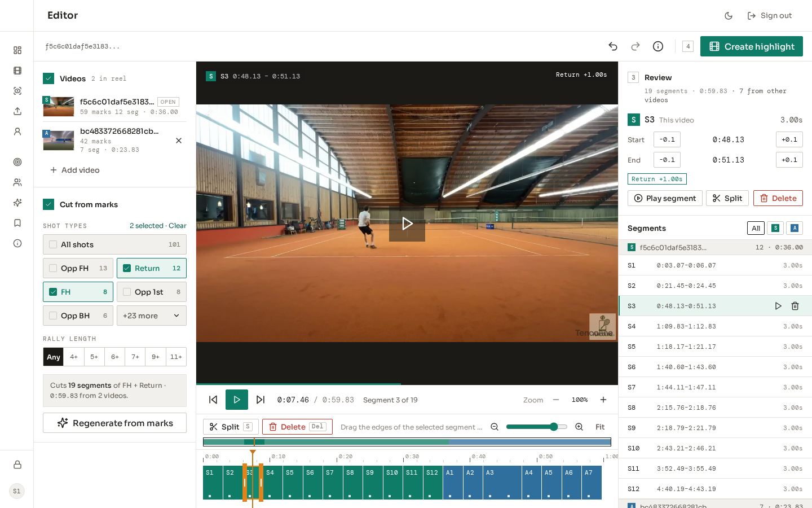The height and width of the screenshot is (508, 812).
Task: Uncheck the Return shot type
Action: point(127,268)
